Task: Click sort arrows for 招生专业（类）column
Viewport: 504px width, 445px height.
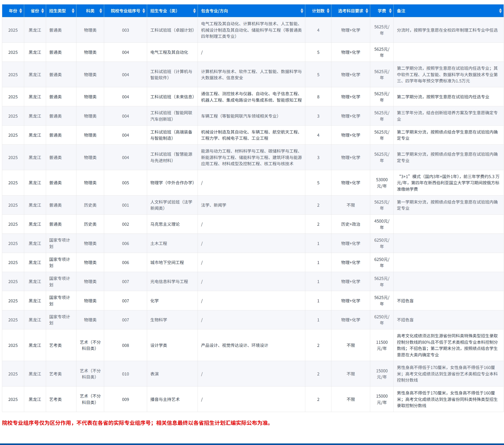Action: (194, 11)
